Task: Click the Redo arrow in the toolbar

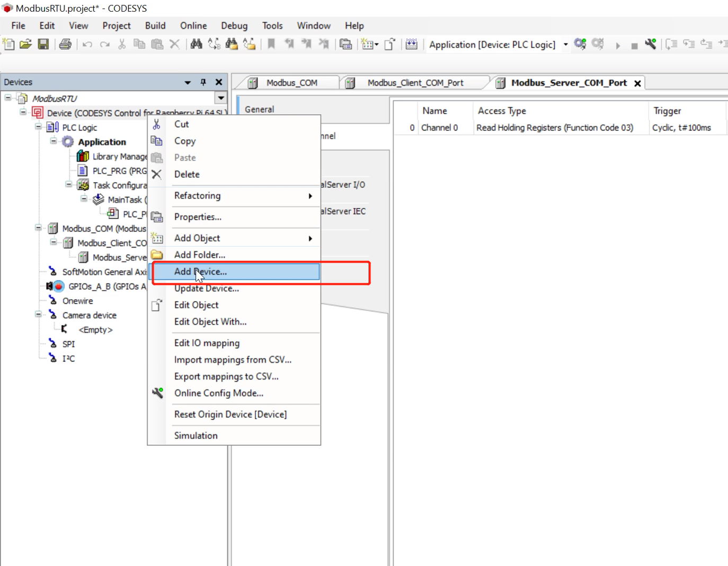Action: pyautogui.click(x=105, y=44)
